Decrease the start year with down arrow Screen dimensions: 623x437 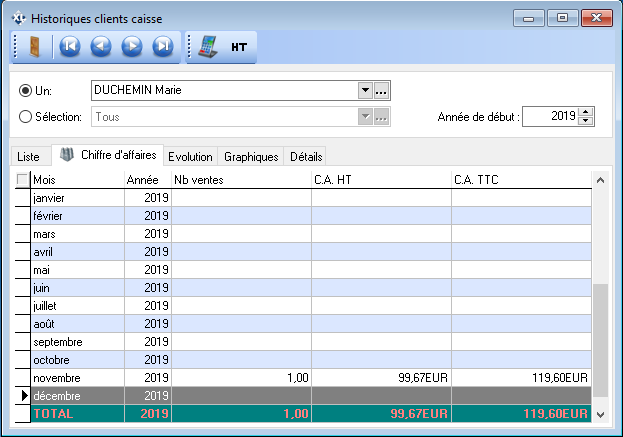pyautogui.click(x=586, y=121)
